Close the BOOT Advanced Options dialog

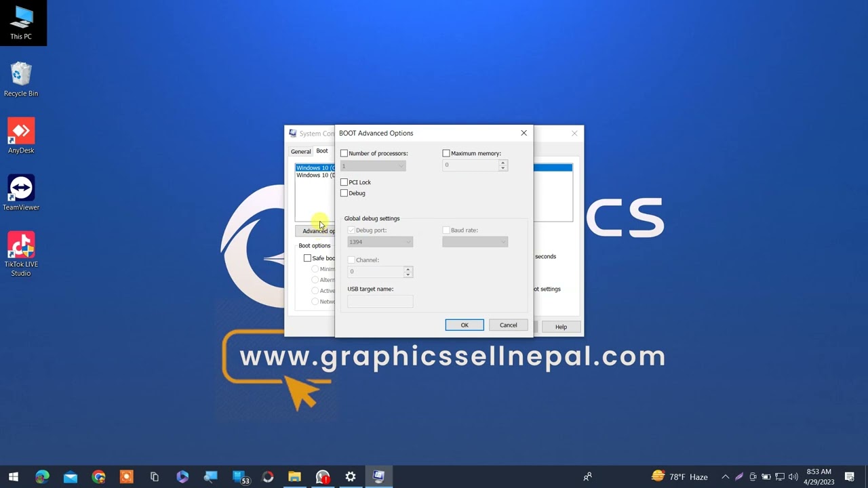tap(524, 133)
